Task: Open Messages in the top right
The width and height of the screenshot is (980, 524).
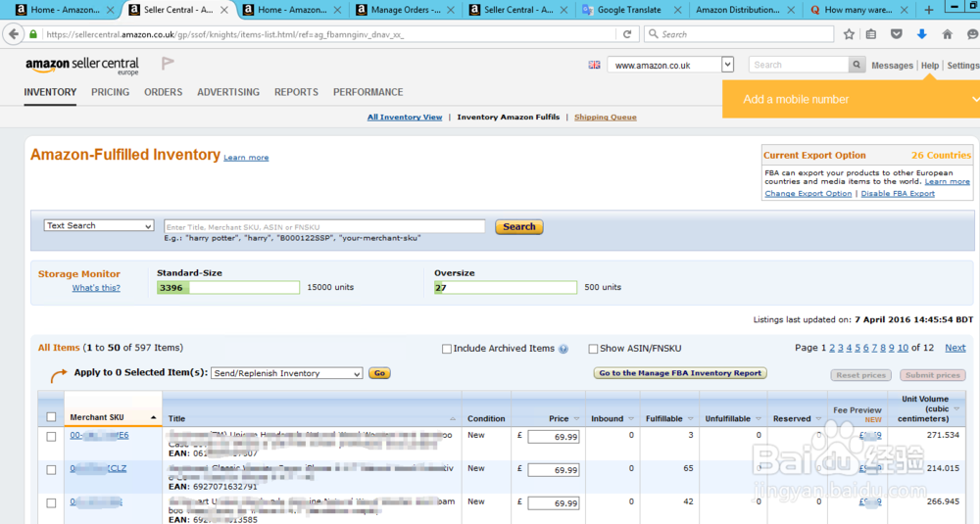Action: tap(892, 66)
